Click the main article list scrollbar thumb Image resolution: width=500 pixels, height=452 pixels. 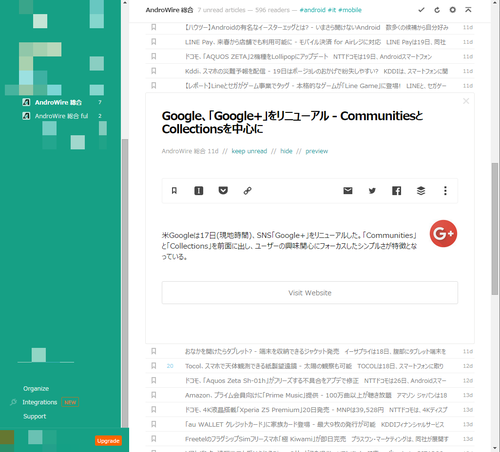pyautogui.click(x=495, y=229)
